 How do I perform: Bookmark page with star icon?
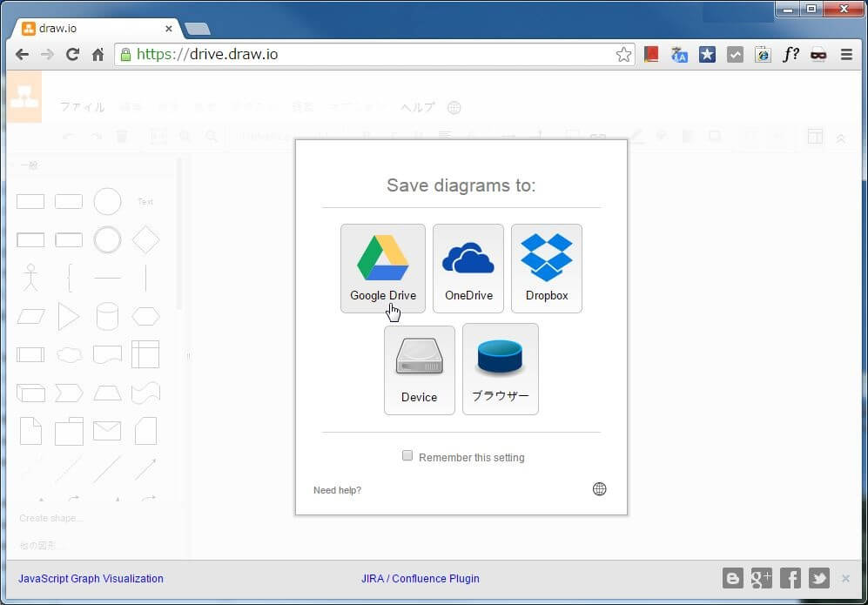pos(623,54)
